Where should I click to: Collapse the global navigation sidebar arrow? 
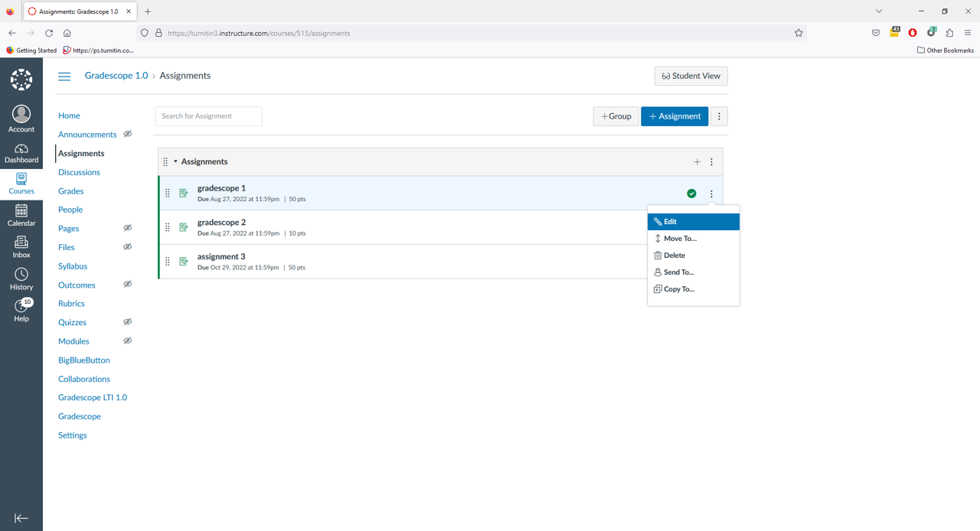click(x=21, y=518)
